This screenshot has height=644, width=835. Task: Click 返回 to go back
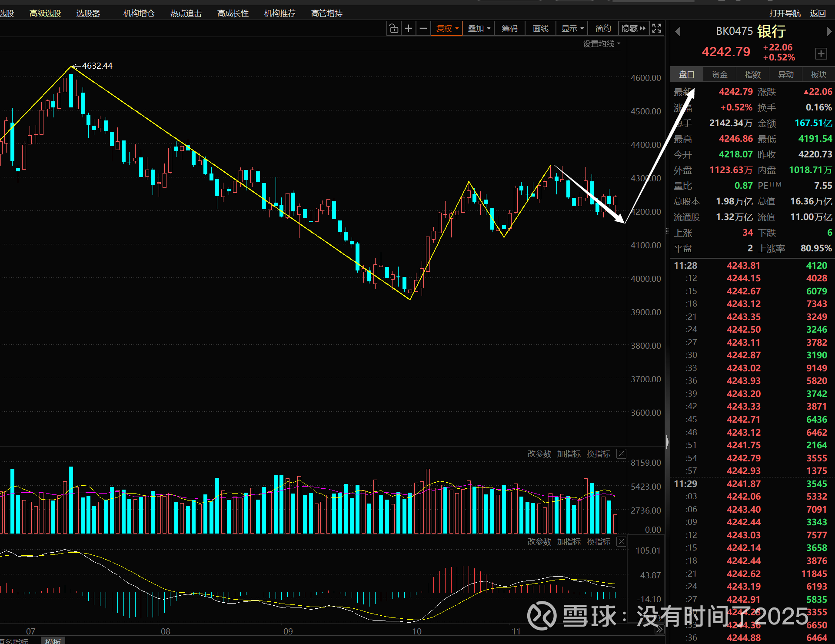click(818, 13)
